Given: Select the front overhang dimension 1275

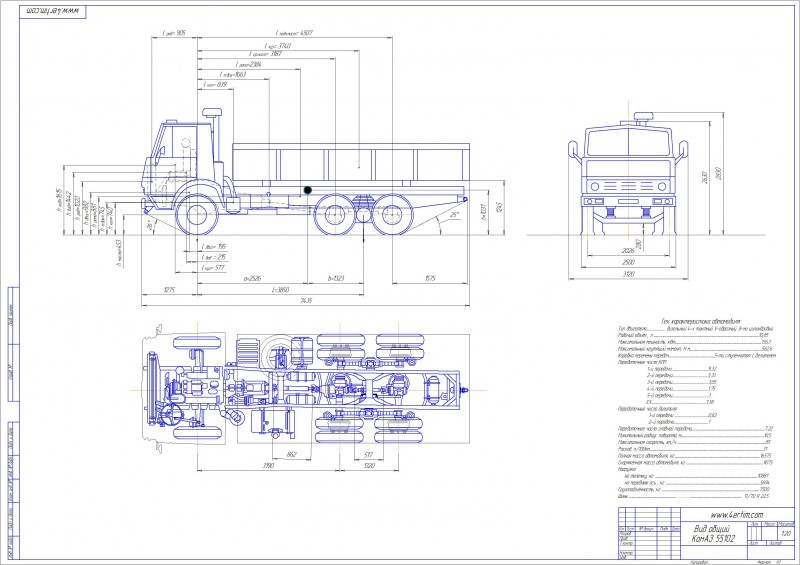Looking at the screenshot, I should click(x=169, y=289).
